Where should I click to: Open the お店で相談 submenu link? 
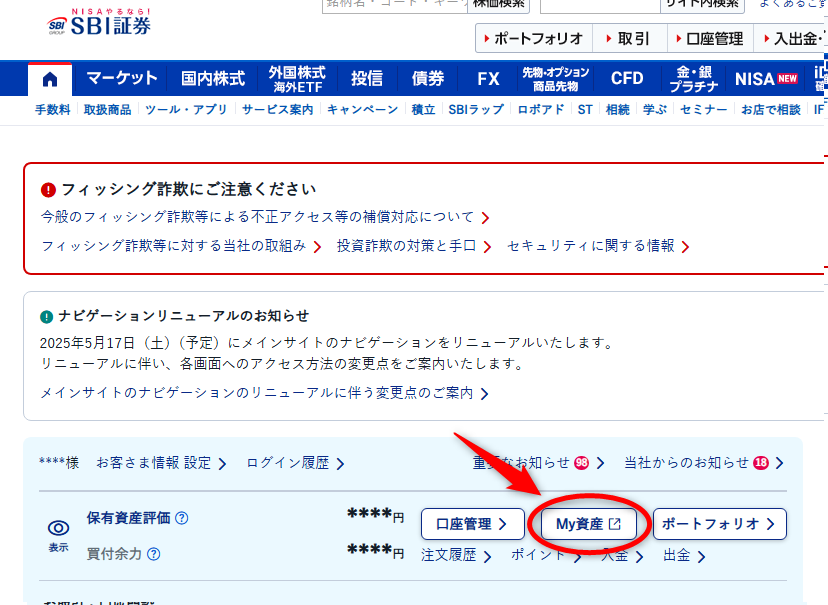coord(770,109)
